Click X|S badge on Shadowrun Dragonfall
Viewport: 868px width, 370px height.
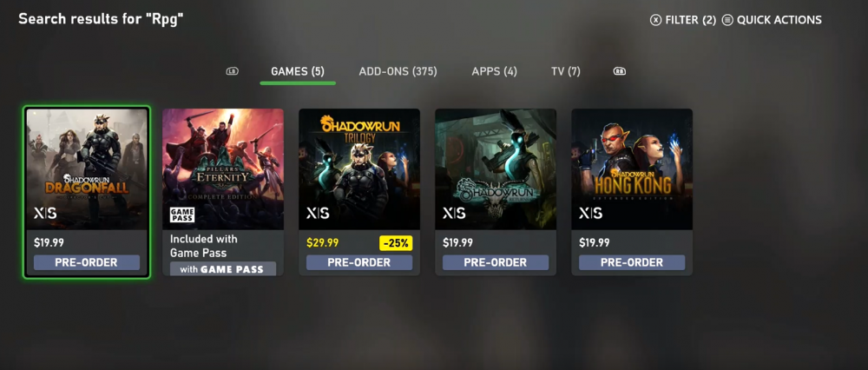click(45, 214)
